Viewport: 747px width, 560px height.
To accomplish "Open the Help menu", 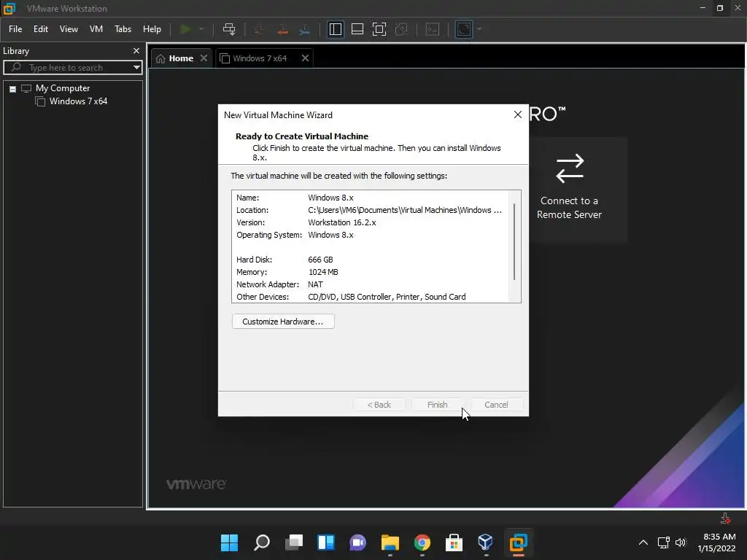I will 152,29.
